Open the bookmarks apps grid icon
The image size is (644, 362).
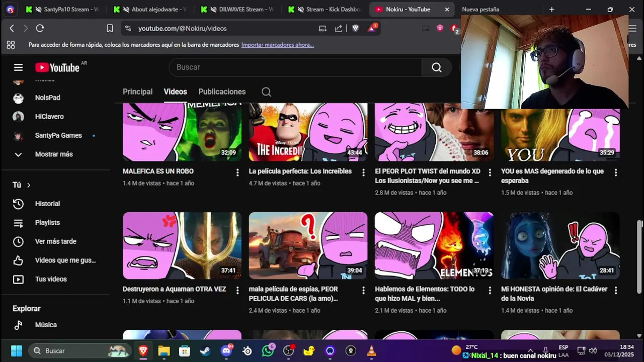(11, 45)
